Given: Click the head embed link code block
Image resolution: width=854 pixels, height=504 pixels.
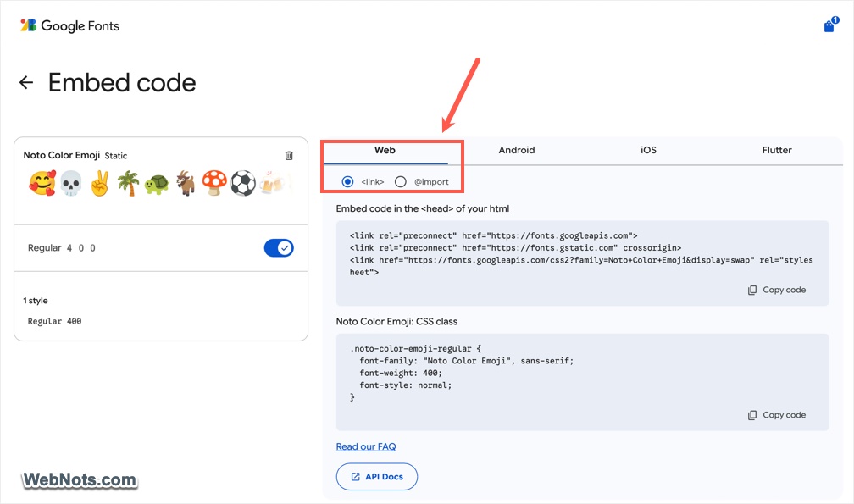Looking at the screenshot, I should [582, 263].
